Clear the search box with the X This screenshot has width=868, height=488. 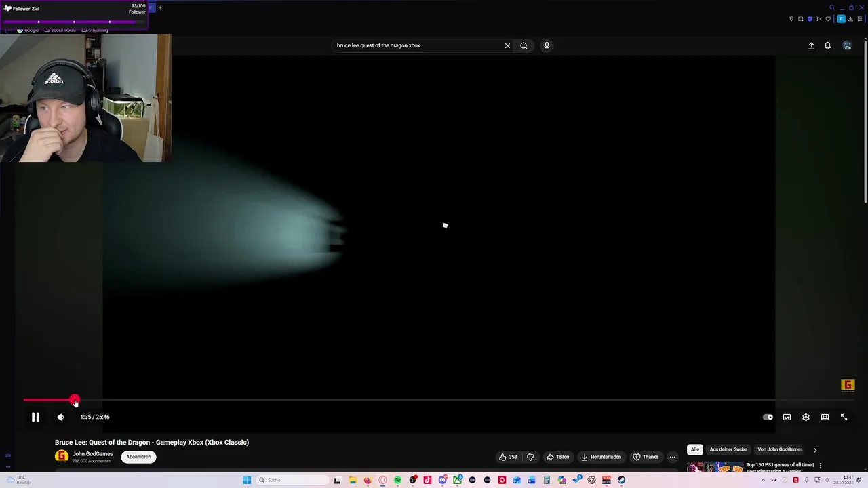point(507,45)
